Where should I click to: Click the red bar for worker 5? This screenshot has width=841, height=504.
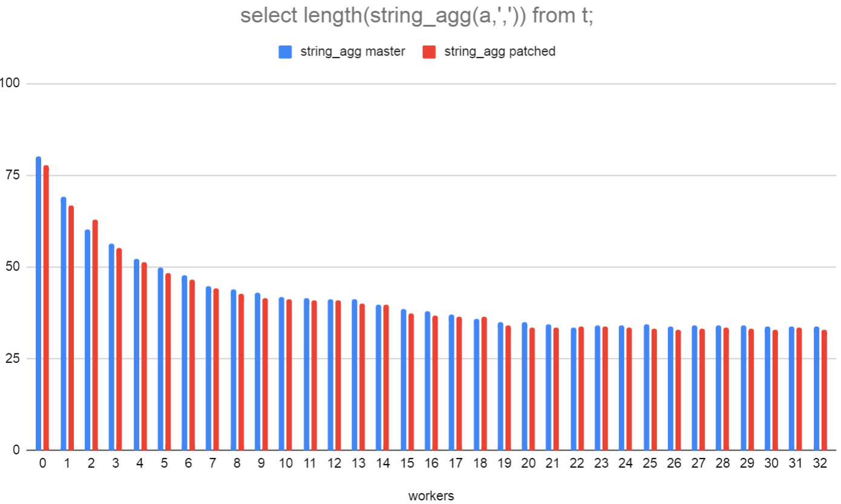click(168, 361)
